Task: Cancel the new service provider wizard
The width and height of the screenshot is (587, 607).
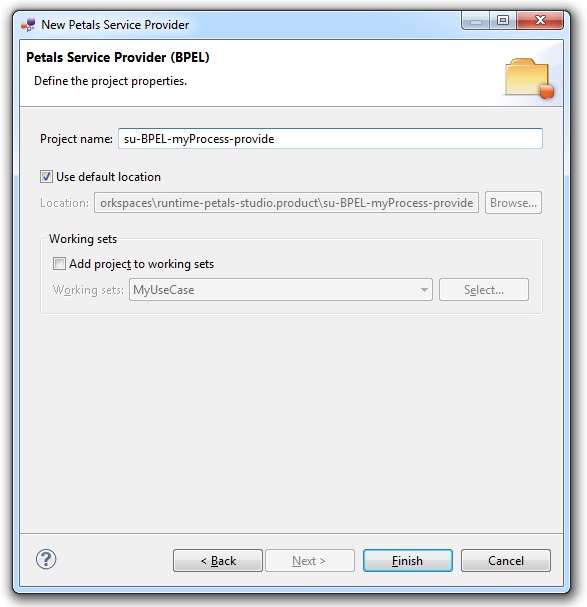Action: click(x=506, y=561)
